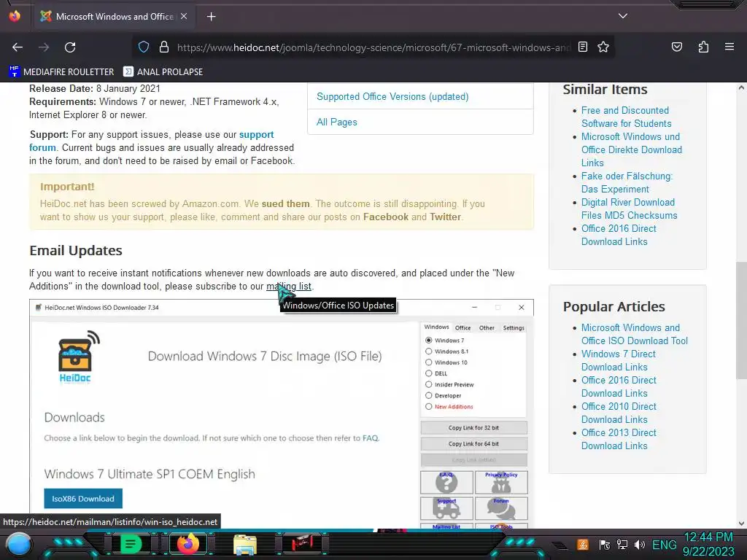
Task: Toggle reader view icon in address bar
Action: click(x=582, y=47)
